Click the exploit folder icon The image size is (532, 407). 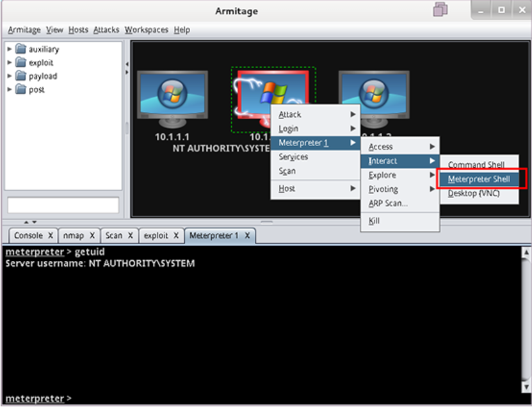pos(20,63)
